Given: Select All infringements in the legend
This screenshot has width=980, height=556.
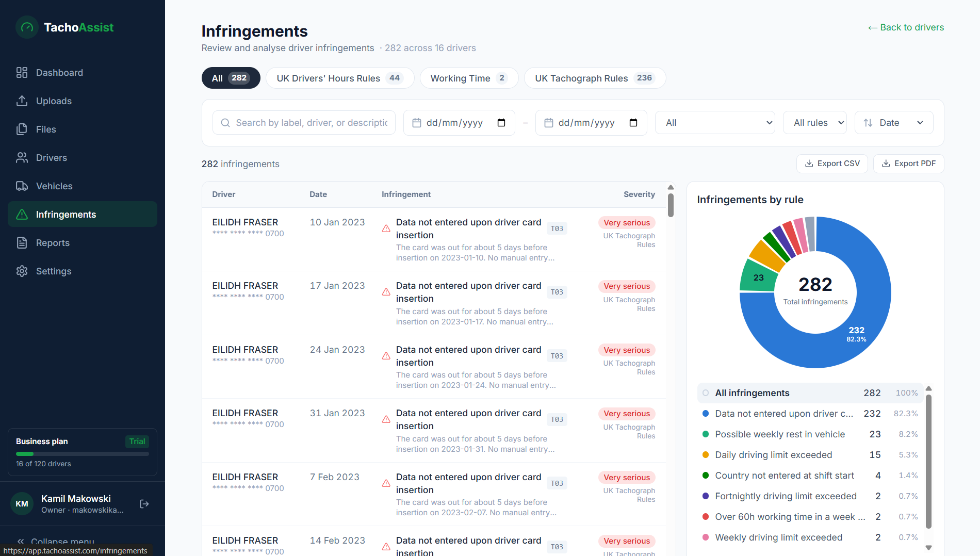Looking at the screenshot, I should pos(810,393).
